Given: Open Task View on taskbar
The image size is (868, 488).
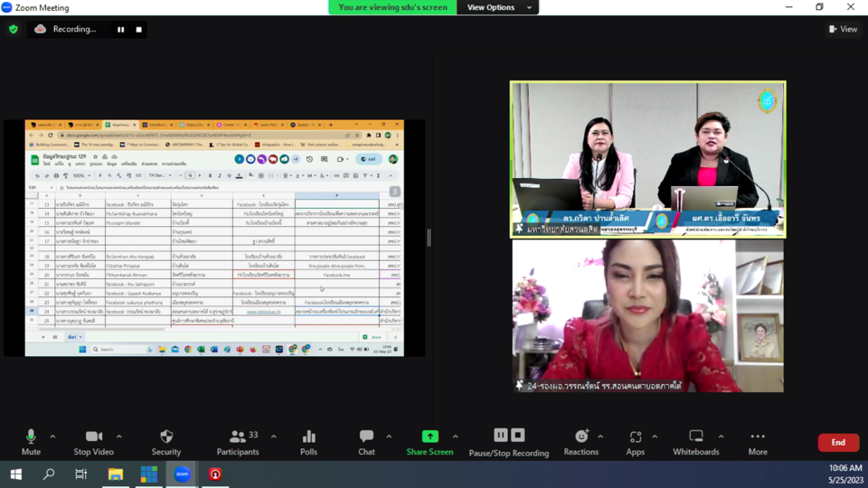Looking at the screenshot, I should (81, 474).
